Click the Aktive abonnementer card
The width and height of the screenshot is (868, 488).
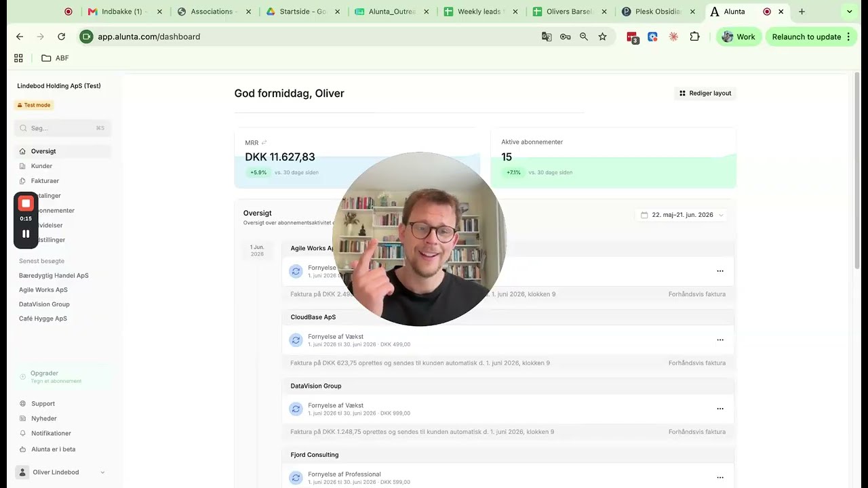(x=613, y=157)
